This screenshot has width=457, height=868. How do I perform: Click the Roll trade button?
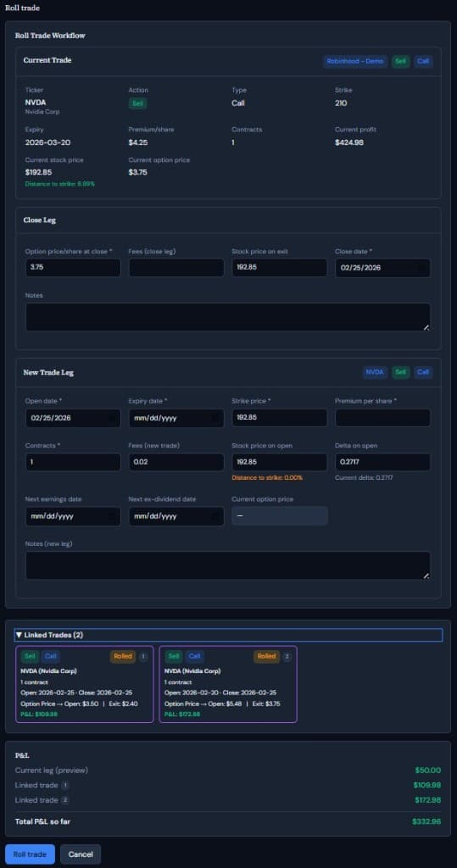(x=30, y=854)
